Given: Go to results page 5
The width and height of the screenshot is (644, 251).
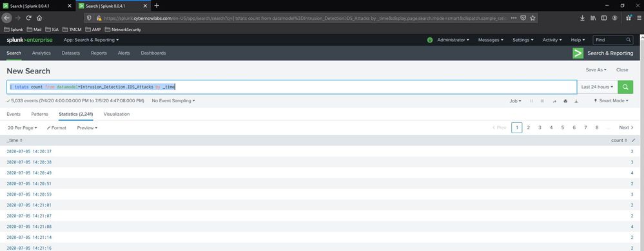Looking at the screenshot, I should (x=563, y=127).
